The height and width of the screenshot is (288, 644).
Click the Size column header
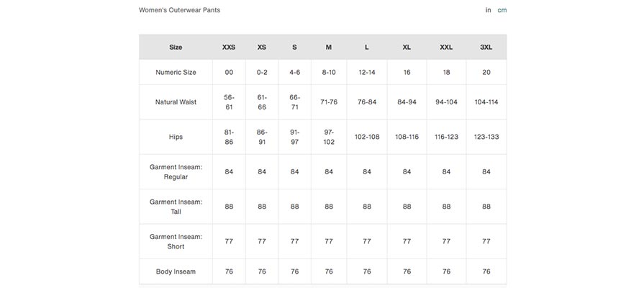click(176, 48)
